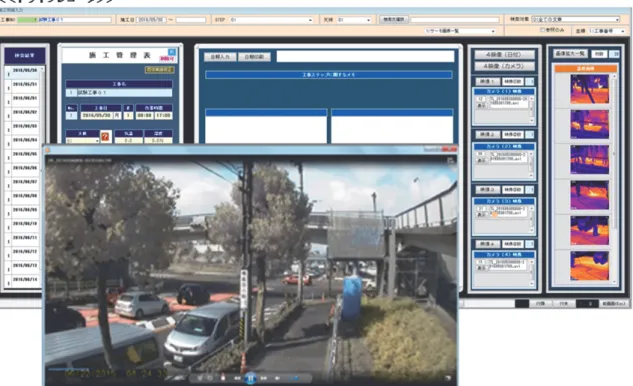Click the 映像1 button

(x=487, y=82)
